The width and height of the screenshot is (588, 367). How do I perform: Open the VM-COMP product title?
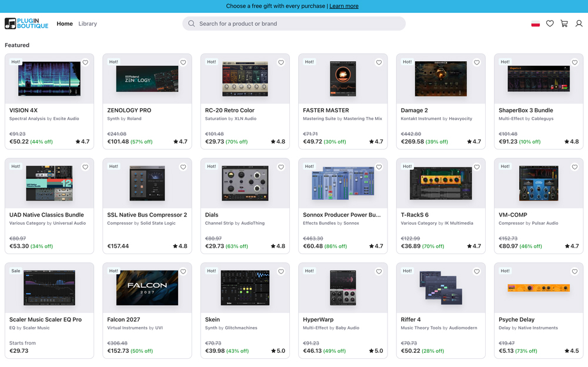tap(513, 215)
